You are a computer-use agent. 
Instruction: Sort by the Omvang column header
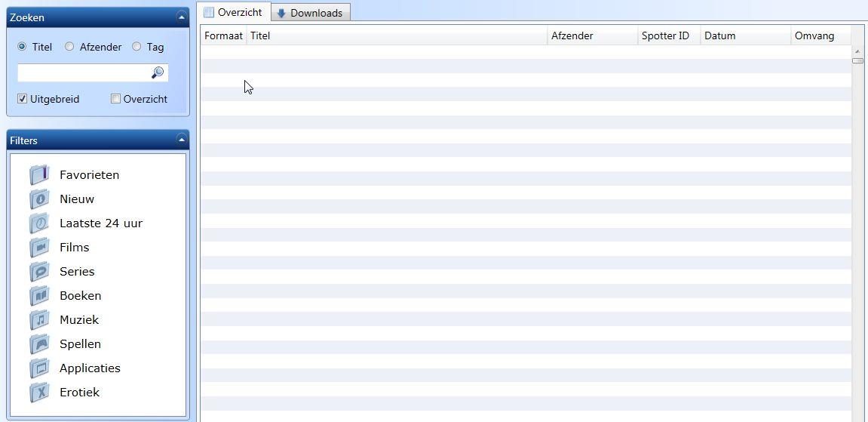[821, 36]
